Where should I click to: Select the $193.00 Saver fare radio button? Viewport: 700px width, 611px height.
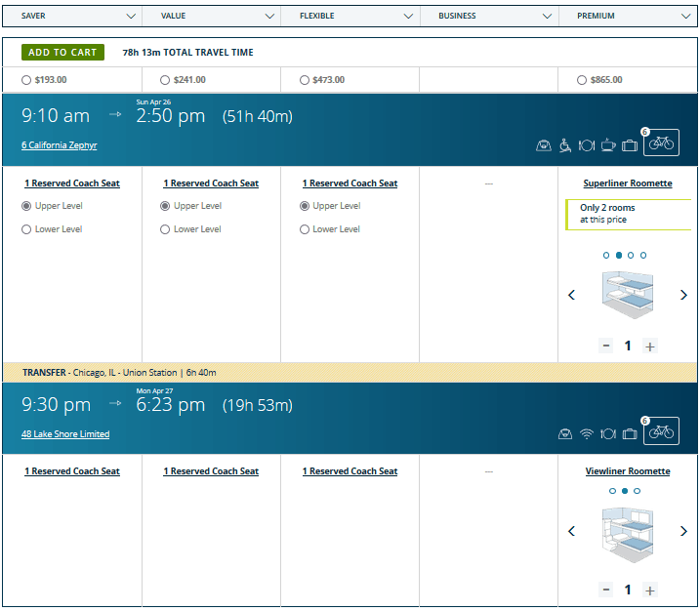[x=26, y=80]
